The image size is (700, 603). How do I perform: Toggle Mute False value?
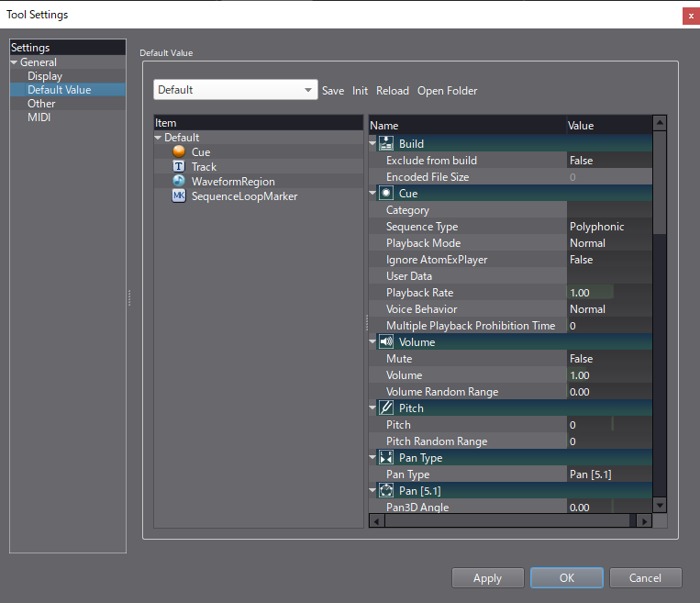609,359
